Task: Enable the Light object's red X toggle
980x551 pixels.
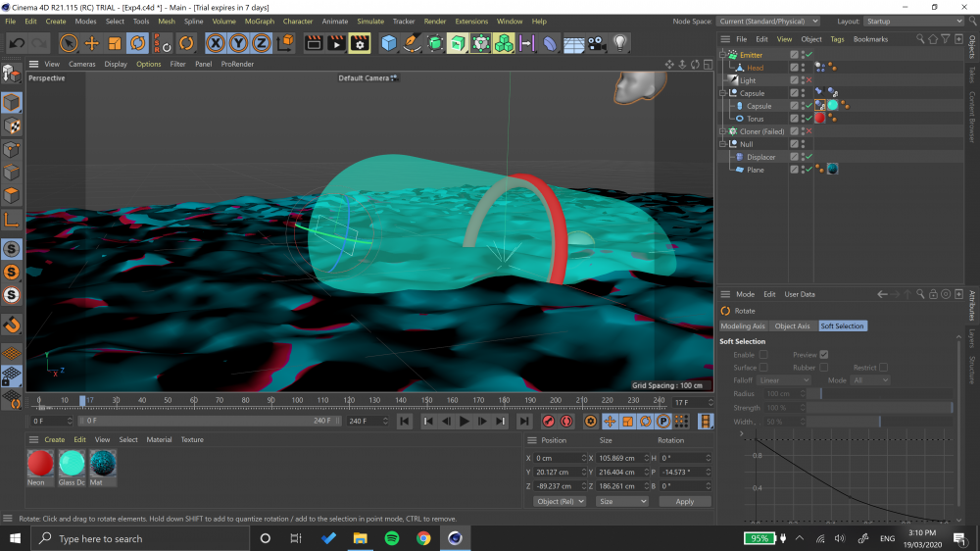Action: pyautogui.click(x=808, y=80)
